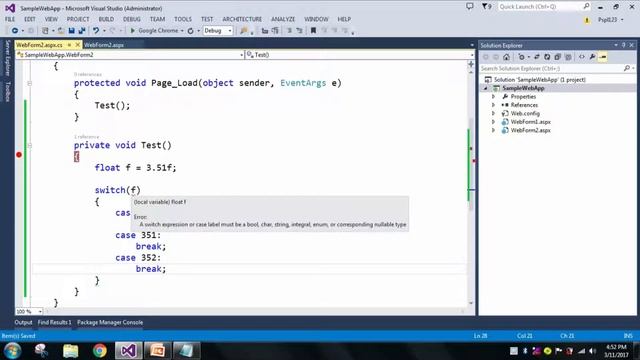Open Chrome from the taskbar
The height and width of the screenshot is (360, 640).
pos(99,351)
